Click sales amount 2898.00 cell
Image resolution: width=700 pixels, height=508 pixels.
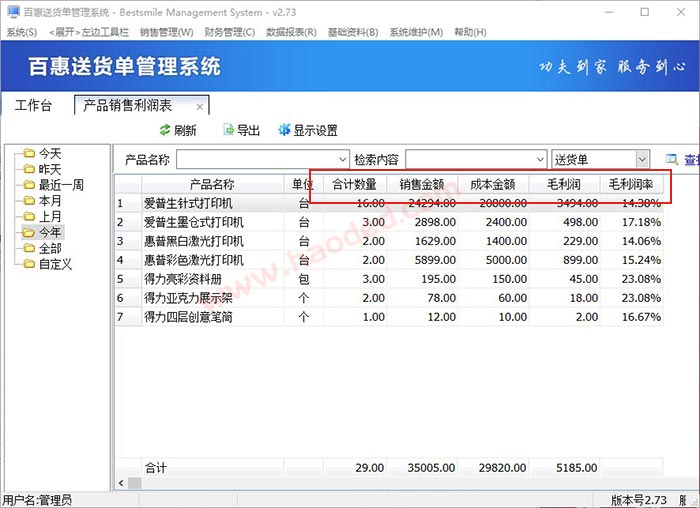[422, 222]
